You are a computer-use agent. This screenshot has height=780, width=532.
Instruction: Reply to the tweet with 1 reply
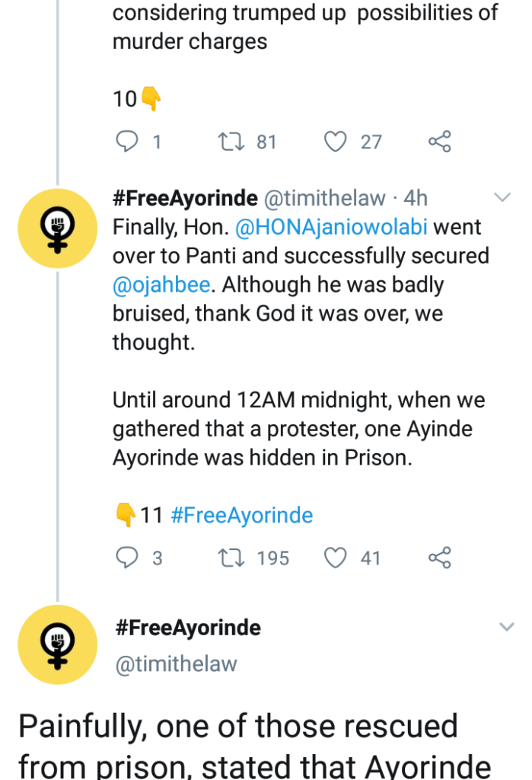[x=127, y=142]
